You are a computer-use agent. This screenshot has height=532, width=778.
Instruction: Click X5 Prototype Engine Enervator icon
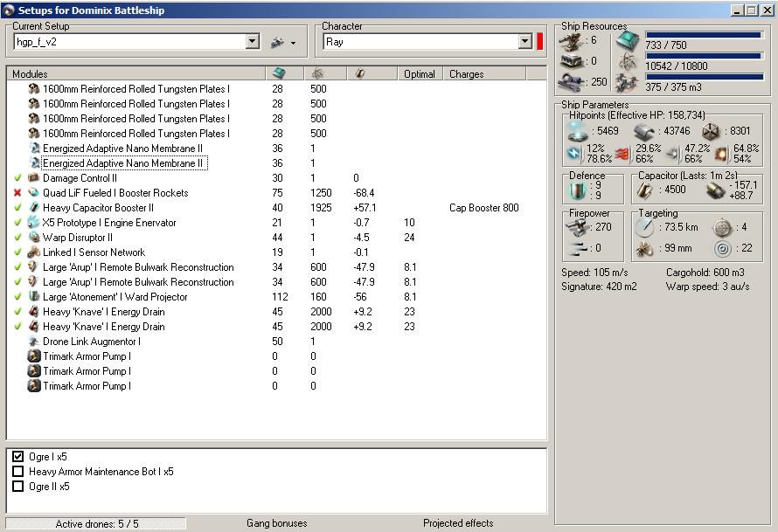click(x=34, y=222)
